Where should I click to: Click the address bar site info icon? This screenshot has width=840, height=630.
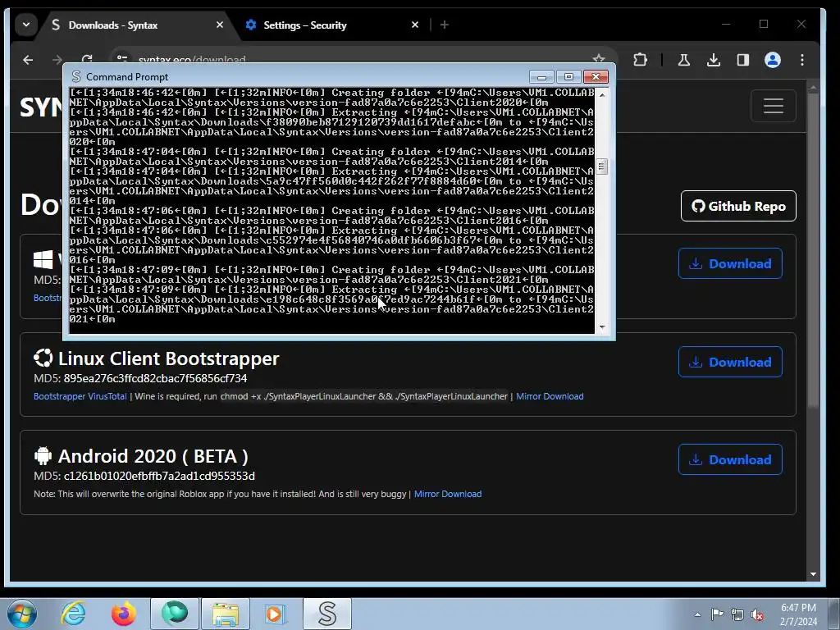click(x=123, y=58)
